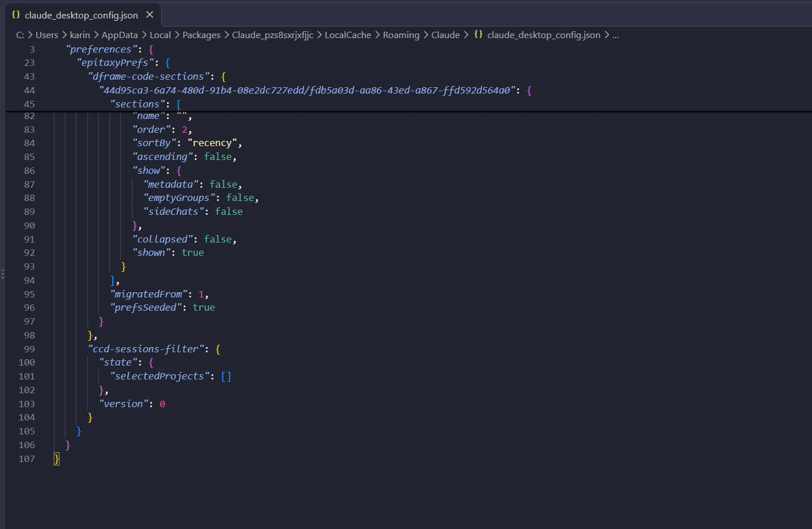The image size is (812, 529).
Task: Click the "migratedFrom" key on line 95
Action: coord(149,294)
